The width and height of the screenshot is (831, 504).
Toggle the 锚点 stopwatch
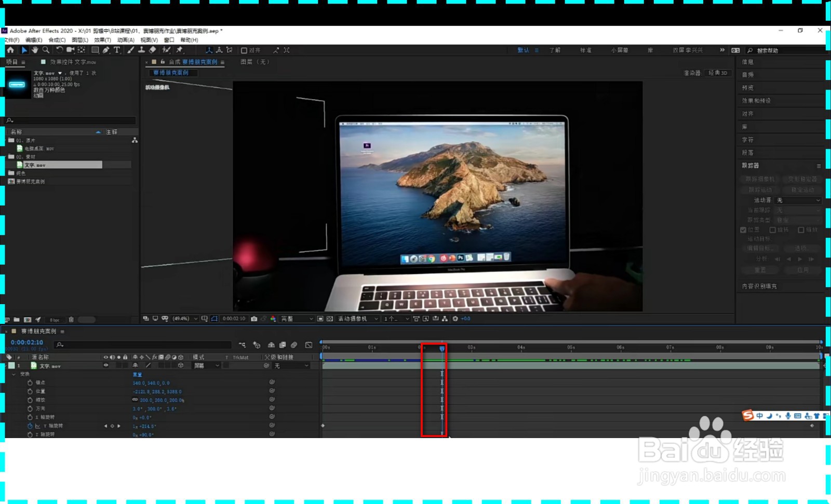point(30,383)
